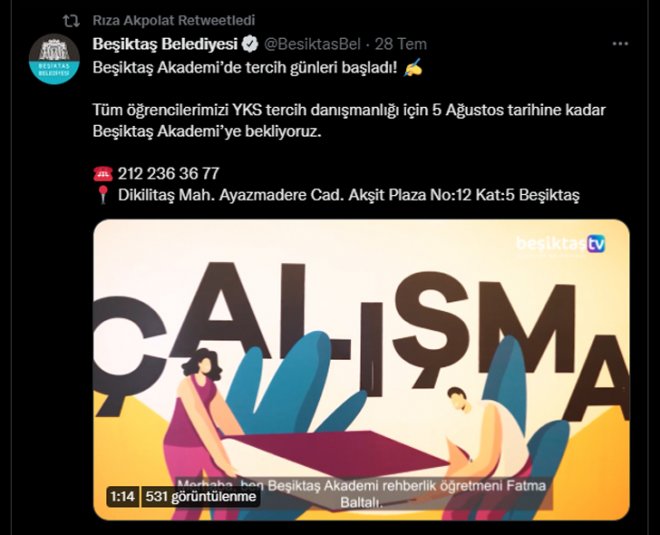Open the @BesiktasBel handle
Screen dimensions: 660x535
[312, 44]
